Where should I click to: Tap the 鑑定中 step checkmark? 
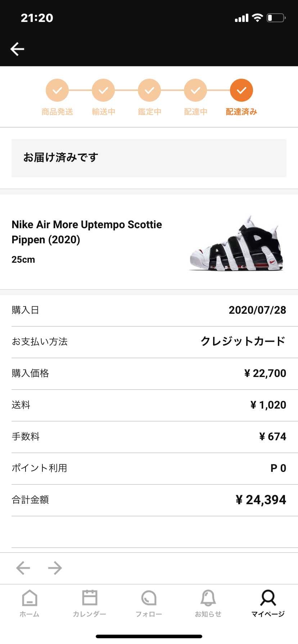tap(149, 90)
